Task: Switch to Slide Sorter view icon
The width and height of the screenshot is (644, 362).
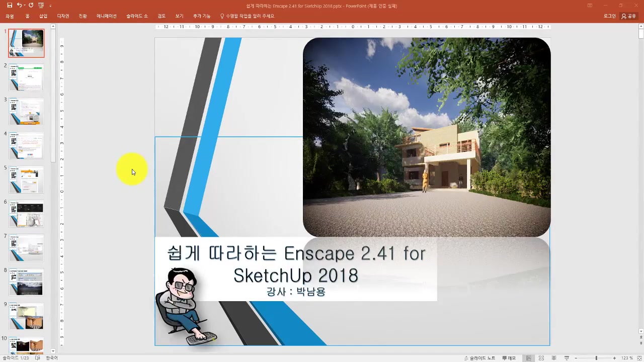Action: click(541, 357)
